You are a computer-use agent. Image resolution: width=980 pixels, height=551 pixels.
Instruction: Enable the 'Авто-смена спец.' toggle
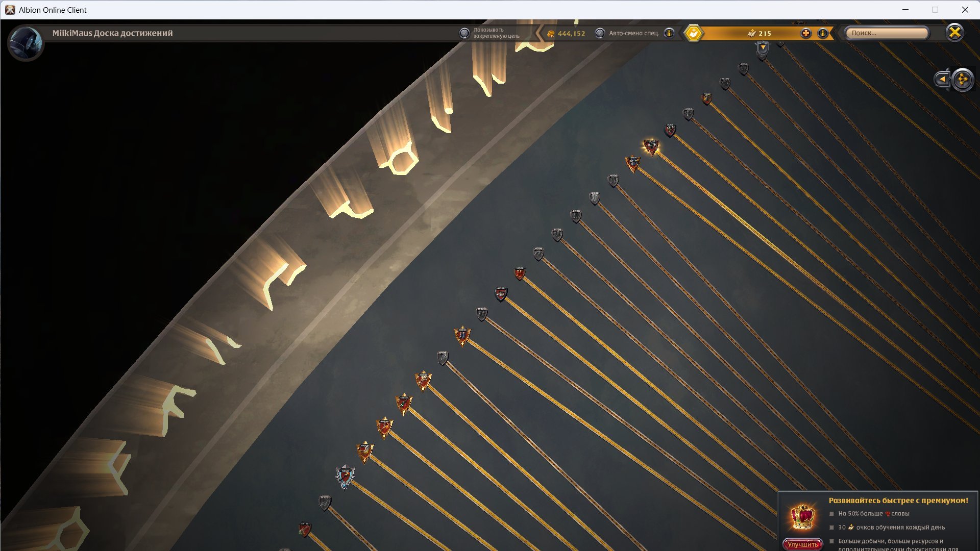[x=600, y=33]
